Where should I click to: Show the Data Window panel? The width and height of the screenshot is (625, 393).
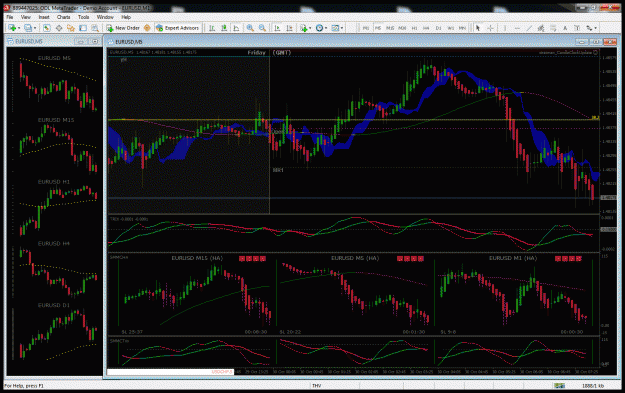pos(59,28)
